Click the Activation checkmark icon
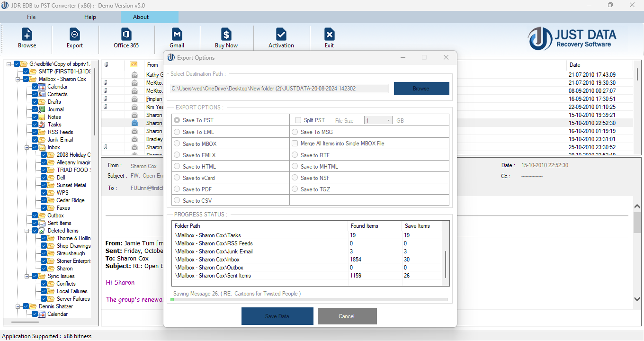 pos(281,35)
